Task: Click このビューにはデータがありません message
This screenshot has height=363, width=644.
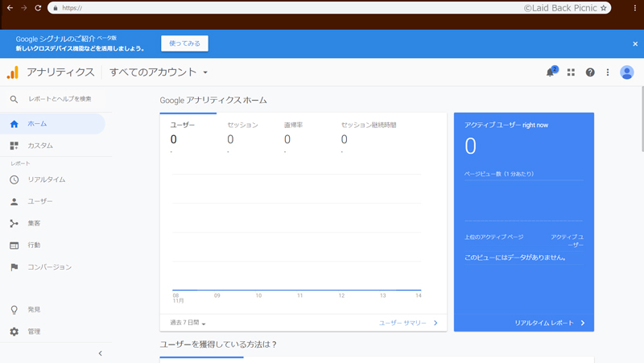Action: (x=515, y=258)
